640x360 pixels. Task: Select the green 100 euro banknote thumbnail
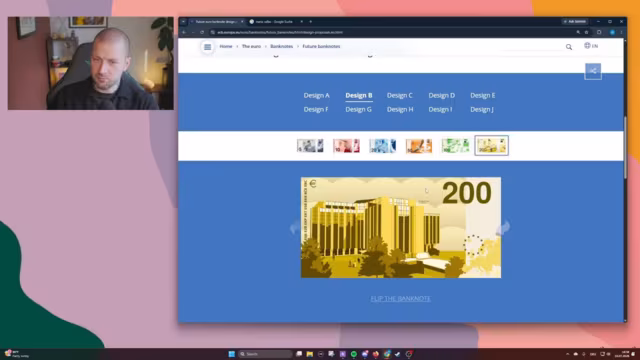tap(455, 146)
